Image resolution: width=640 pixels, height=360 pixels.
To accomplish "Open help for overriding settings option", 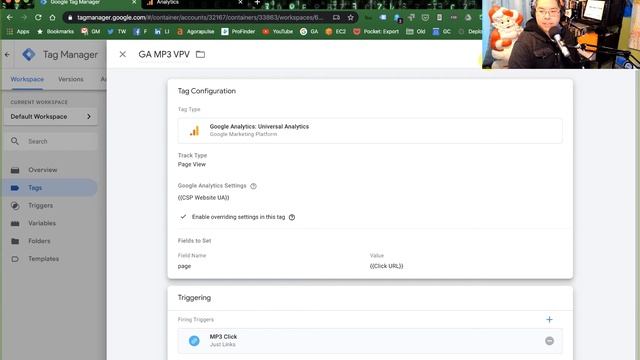I will [292, 217].
